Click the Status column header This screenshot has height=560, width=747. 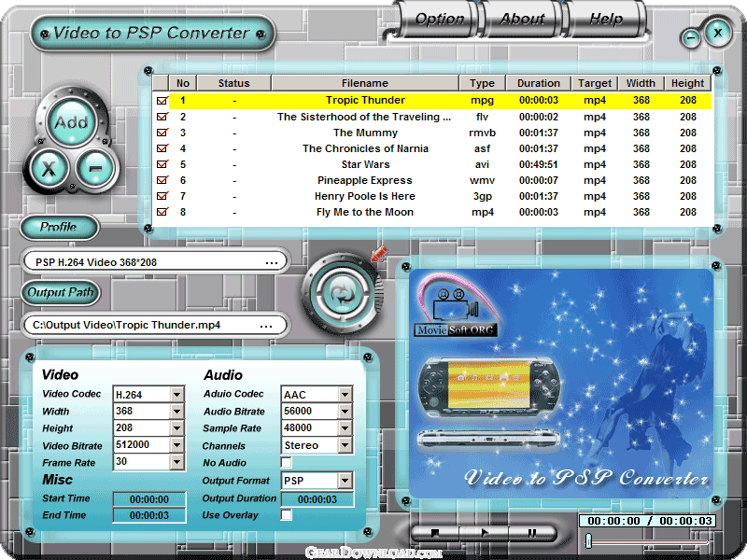(234, 83)
